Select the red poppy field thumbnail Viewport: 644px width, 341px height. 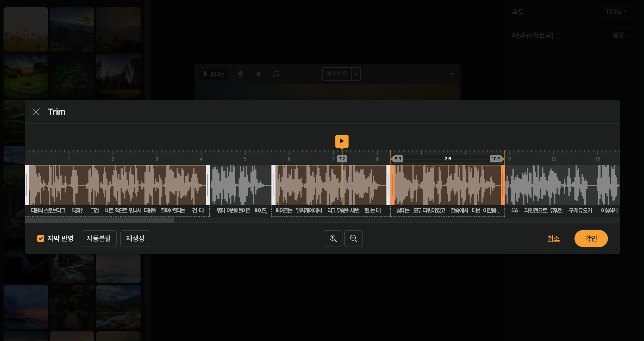[26, 29]
